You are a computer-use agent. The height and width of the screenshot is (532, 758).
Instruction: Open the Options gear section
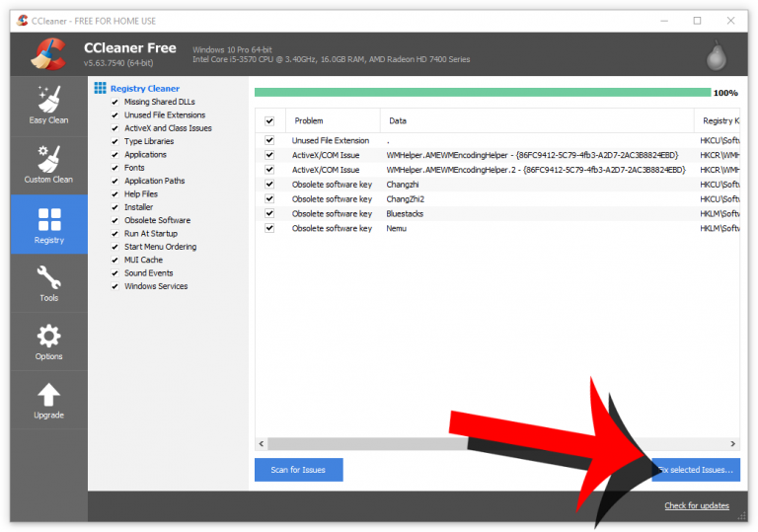tap(48, 342)
